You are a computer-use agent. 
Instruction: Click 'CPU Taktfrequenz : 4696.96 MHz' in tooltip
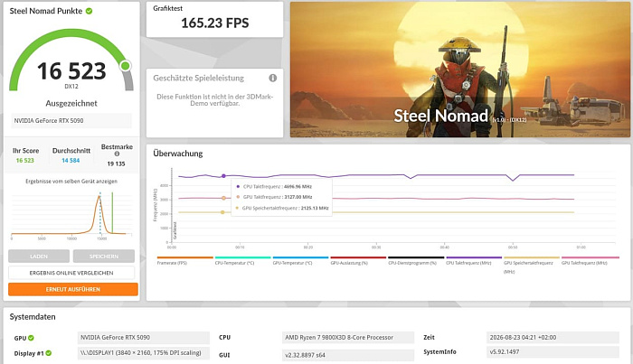coord(278,187)
